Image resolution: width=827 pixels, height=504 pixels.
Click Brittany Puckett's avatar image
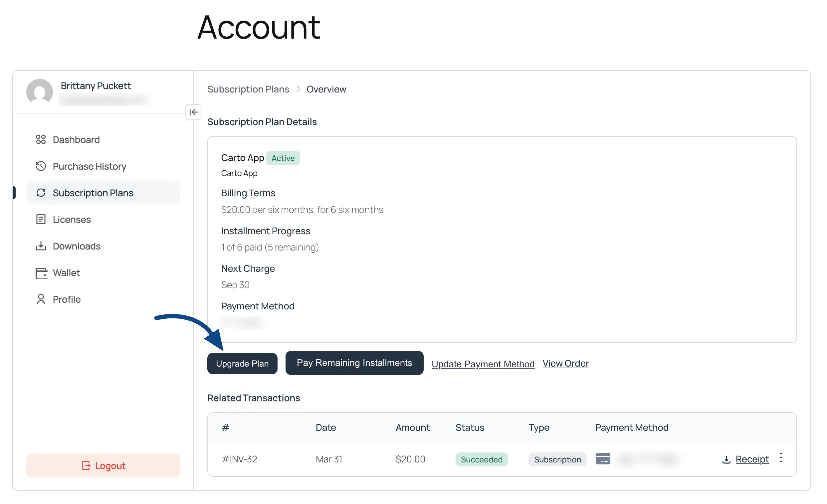(x=40, y=92)
